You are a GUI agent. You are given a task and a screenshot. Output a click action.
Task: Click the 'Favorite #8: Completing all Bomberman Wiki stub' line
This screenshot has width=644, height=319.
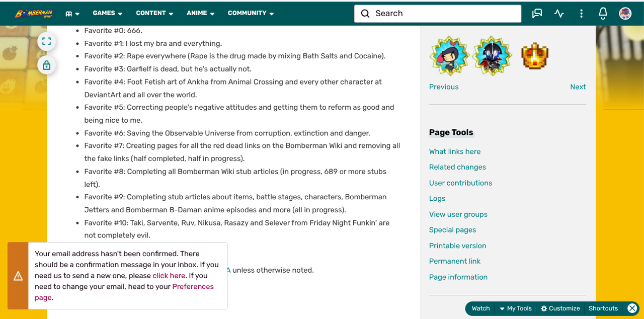coord(235,178)
